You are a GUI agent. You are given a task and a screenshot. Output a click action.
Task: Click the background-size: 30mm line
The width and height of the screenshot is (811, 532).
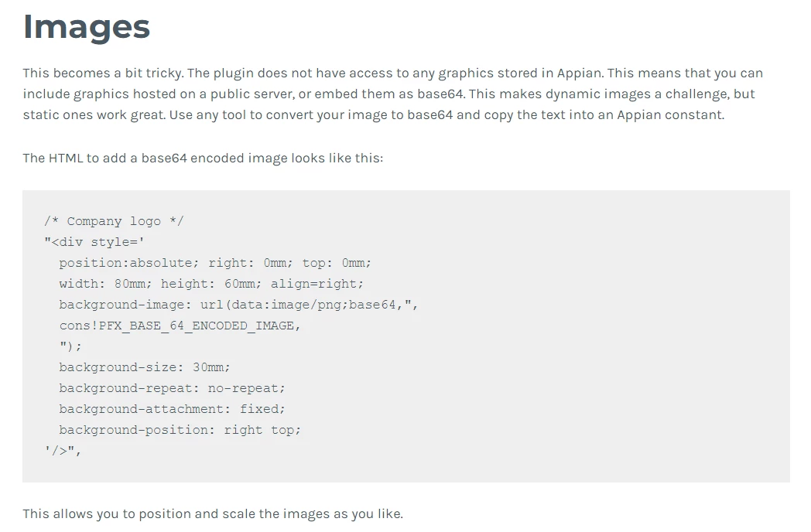[144, 367]
